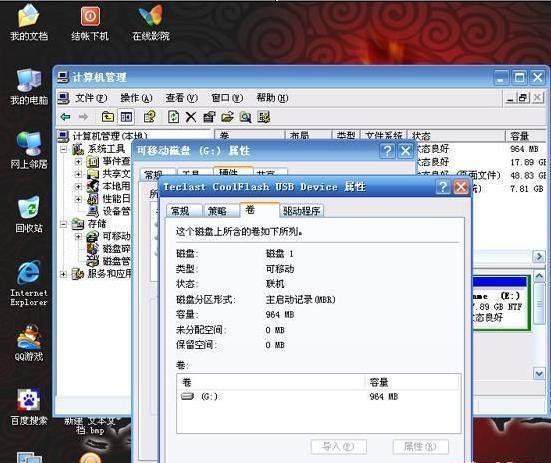Open the 操作(A) menu
The image size is (551, 463).
coord(136,98)
